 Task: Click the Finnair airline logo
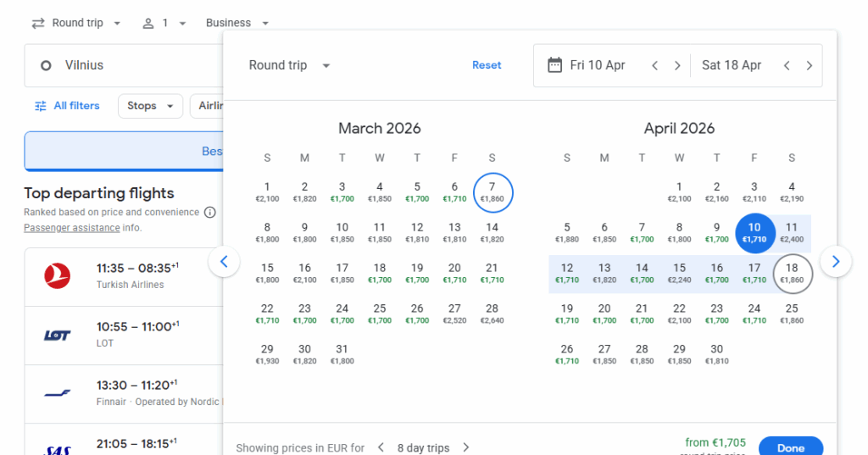click(58, 393)
